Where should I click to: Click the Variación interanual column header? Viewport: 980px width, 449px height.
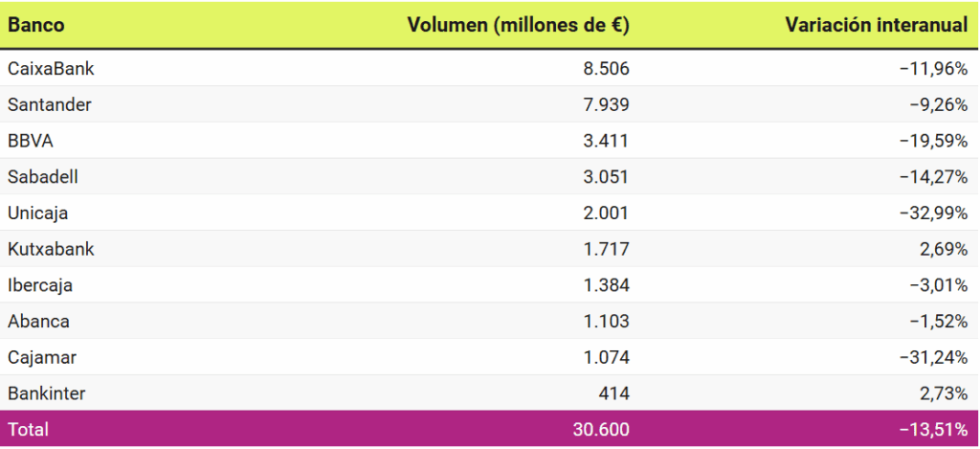coord(876,26)
